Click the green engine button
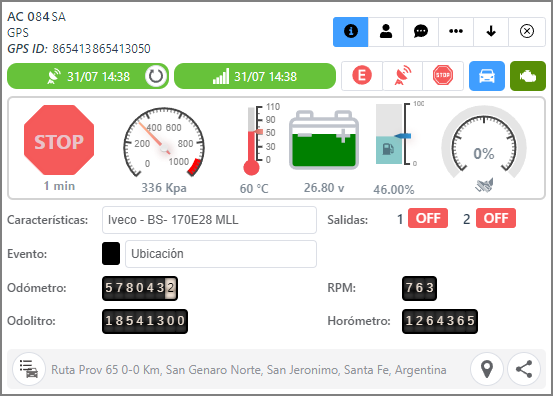The image size is (553, 396). click(528, 76)
